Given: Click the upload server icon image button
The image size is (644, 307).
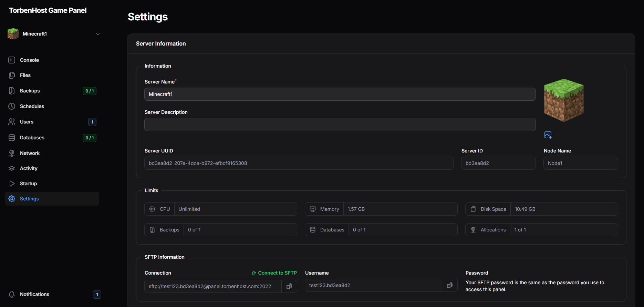Looking at the screenshot, I should click(548, 135).
